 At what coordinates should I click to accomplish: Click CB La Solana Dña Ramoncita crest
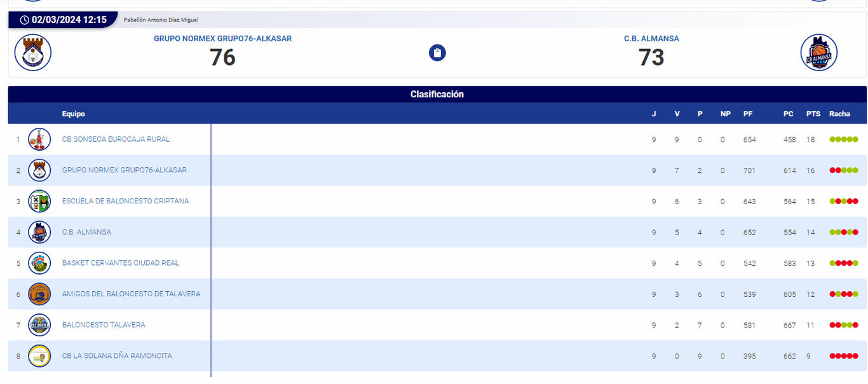coord(39,356)
